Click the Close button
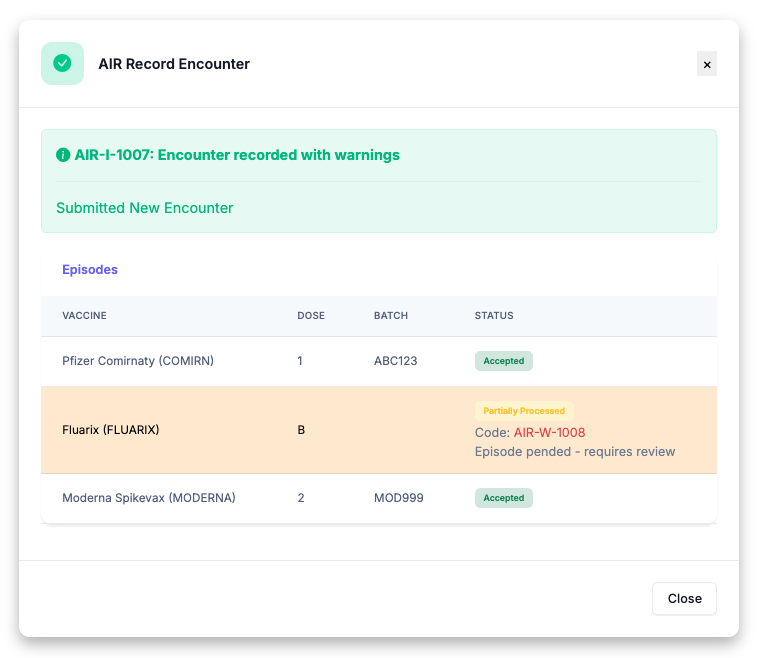The width and height of the screenshot is (761, 658). pyautogui.click(x=684, y=598)
